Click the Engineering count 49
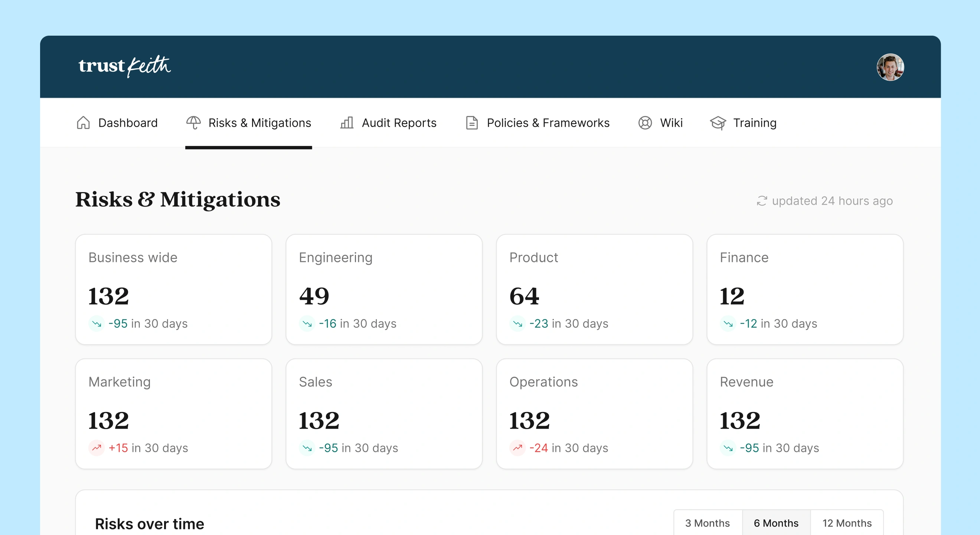The width and height of the screenshot is (980, 535). 314,296
